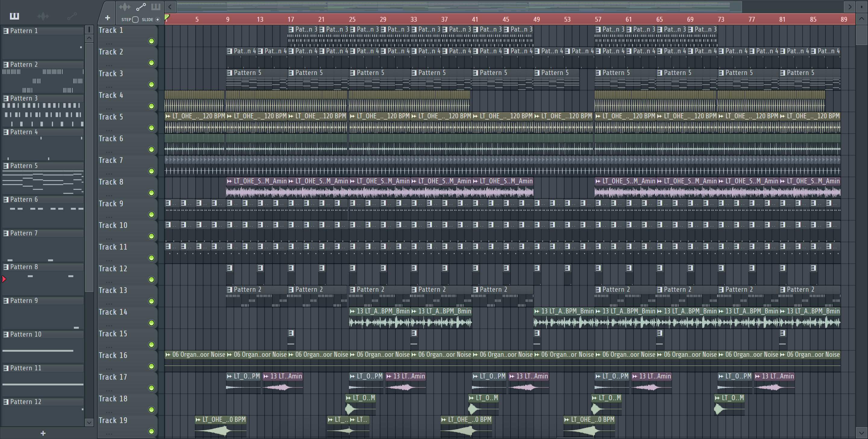Mute Track 19 with its green LED
This screenshot has width=868, height=439.
pos(151,431)
